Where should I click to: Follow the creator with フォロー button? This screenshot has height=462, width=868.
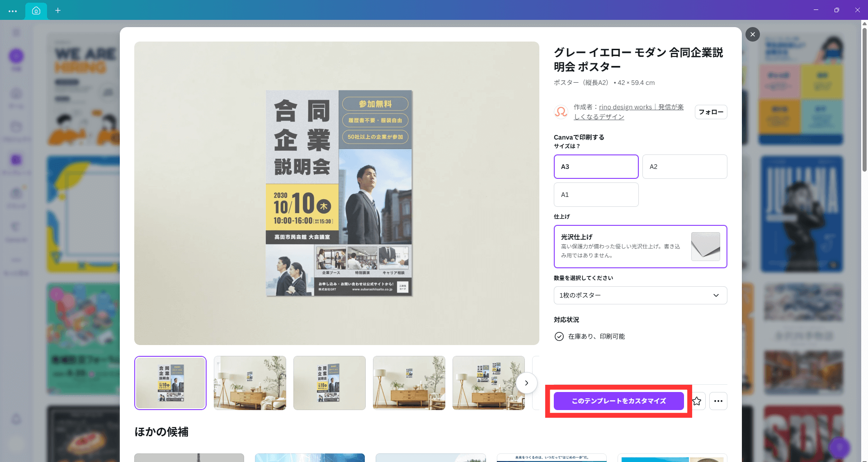coord(711,112)
